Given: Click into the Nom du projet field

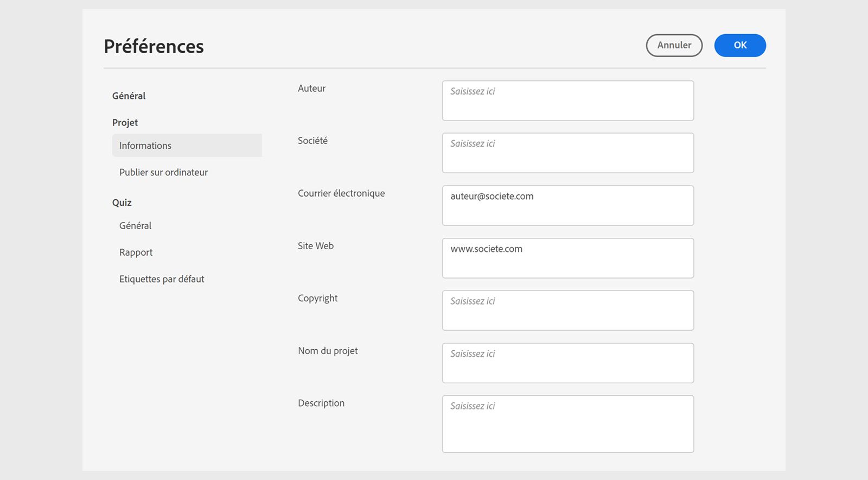Looking at the screenshot, I should (567, 363).
